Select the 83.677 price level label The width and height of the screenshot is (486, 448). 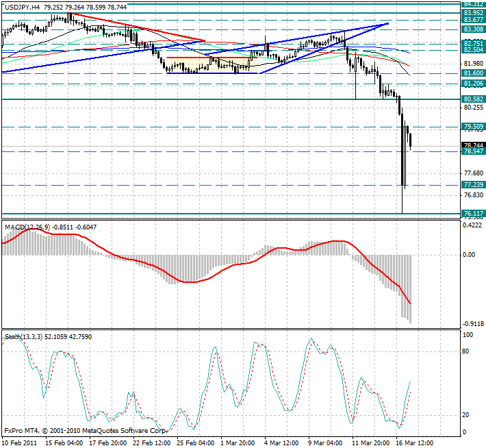click(x=473, y=20)
